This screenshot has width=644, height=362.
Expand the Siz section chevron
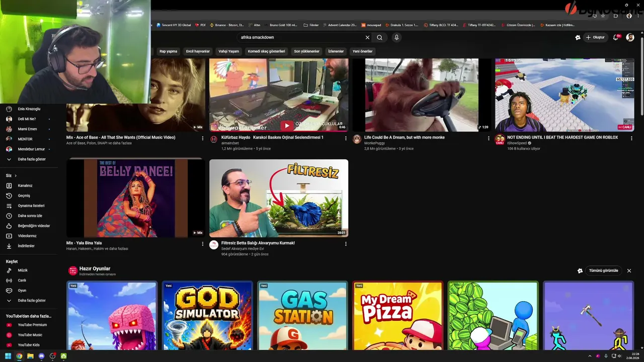[x=16, y=175]
